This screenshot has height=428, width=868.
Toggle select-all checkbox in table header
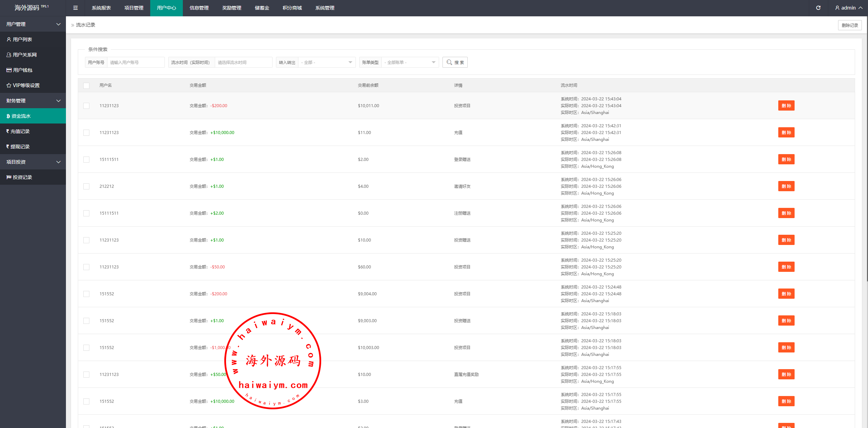pos(86,86)
